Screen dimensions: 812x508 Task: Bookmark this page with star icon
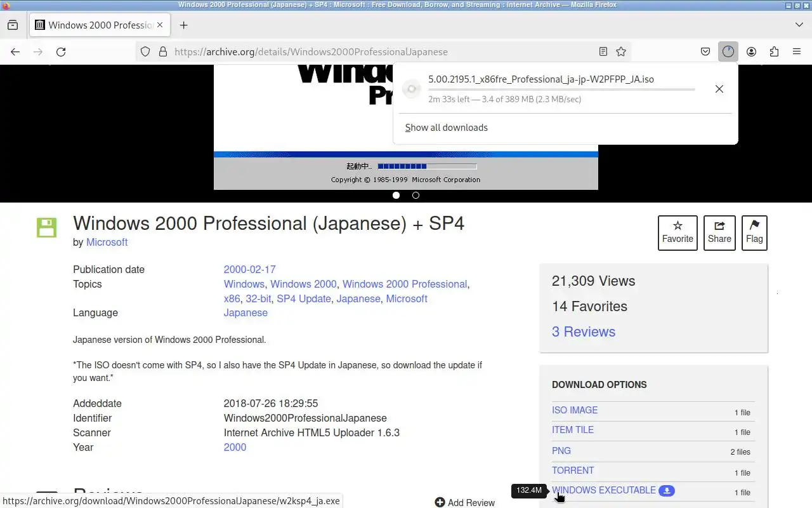click(621, 51)
